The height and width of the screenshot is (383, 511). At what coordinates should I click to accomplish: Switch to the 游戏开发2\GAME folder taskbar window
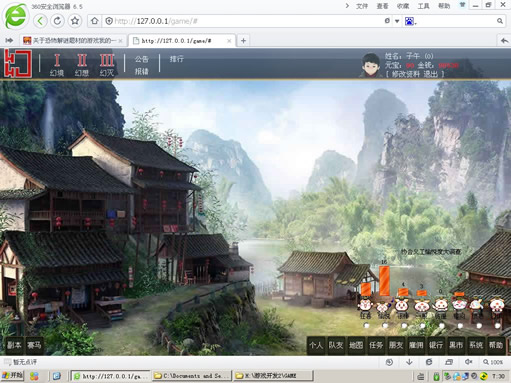point(273,376)
